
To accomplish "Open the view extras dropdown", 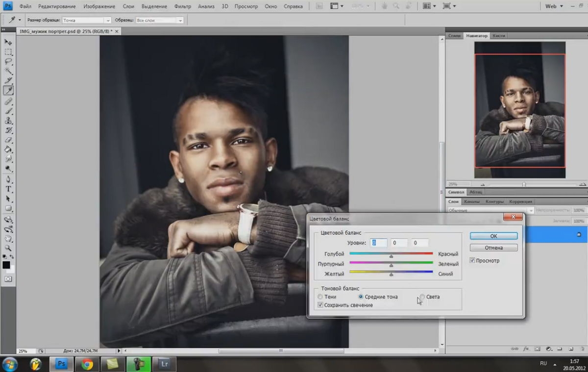I will tap(336, 6).
